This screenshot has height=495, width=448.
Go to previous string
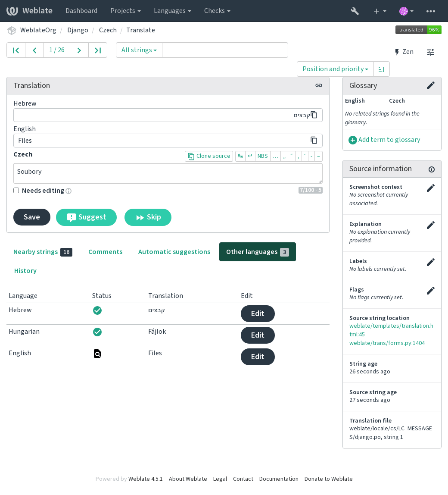pos(34,50)
